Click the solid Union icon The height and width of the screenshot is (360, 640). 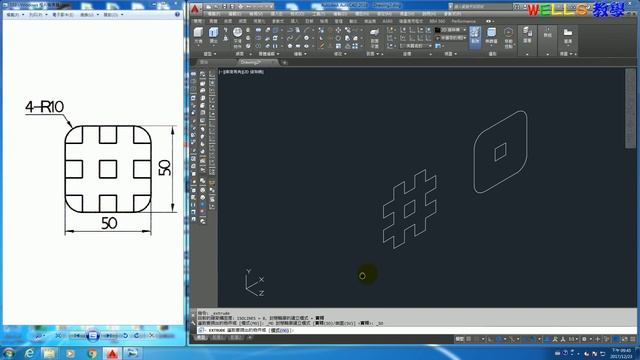[x=258, y=30]
